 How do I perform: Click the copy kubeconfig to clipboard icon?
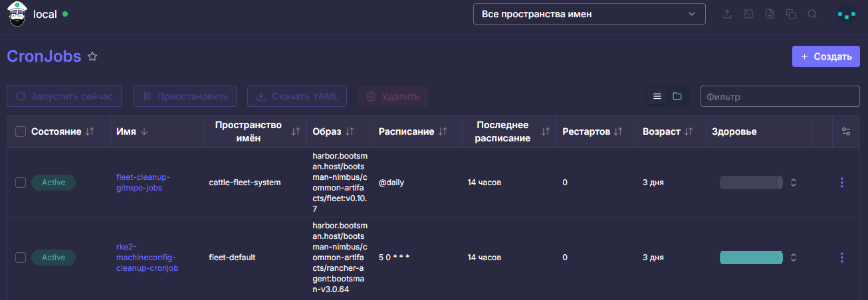click(x=791, y=14)
